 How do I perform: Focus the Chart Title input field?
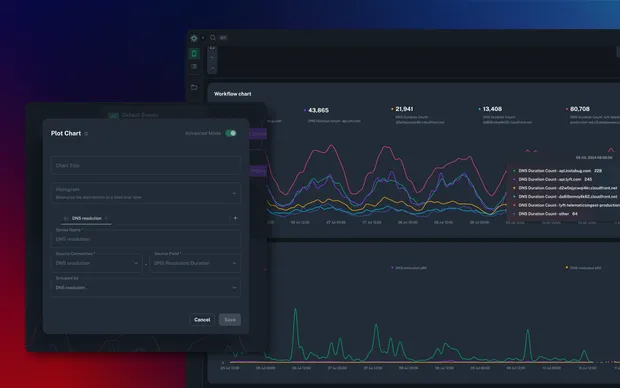[x=146, y=165]
